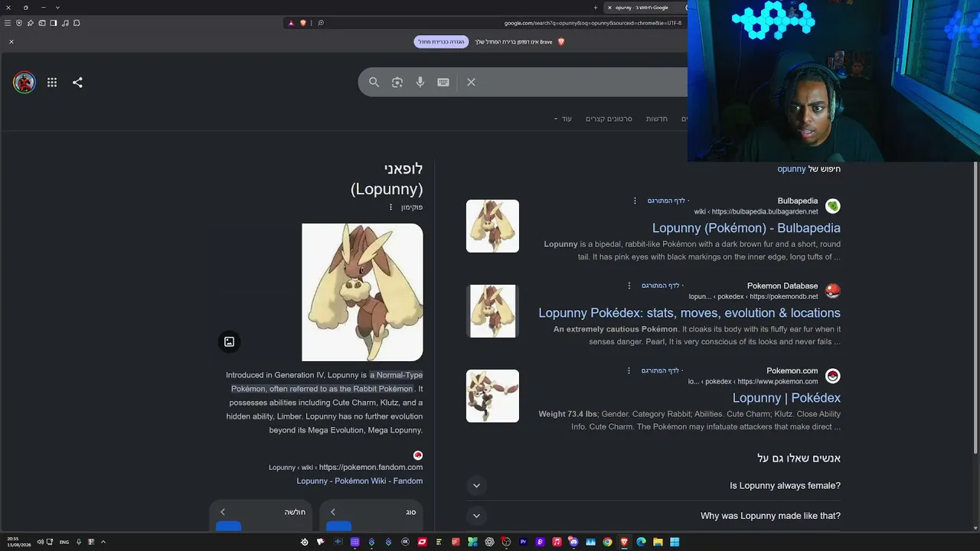Open Windows Start button on taskbar

pyautogui.click(x=675, y=542)
